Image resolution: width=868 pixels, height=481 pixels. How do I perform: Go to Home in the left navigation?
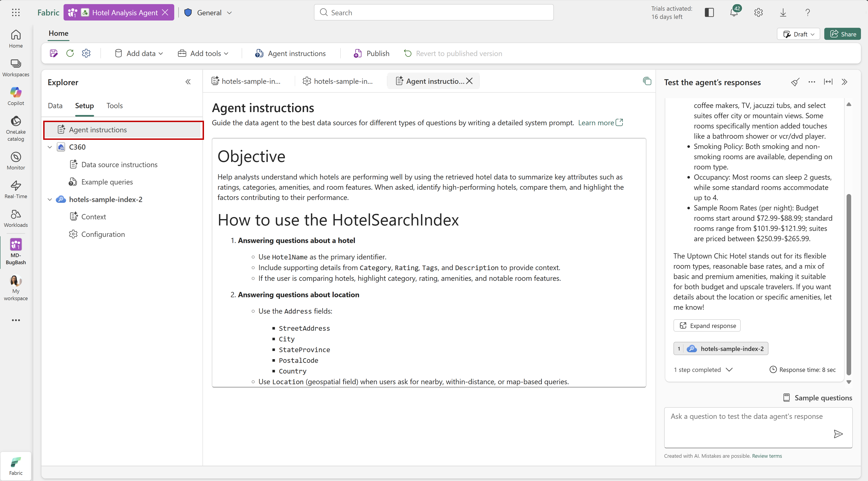click(16, 39)
